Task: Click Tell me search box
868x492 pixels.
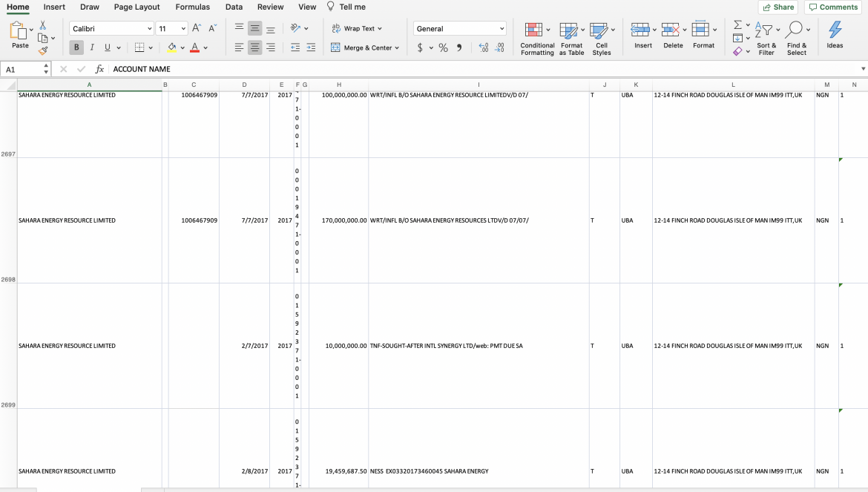Action: [346, 7]
